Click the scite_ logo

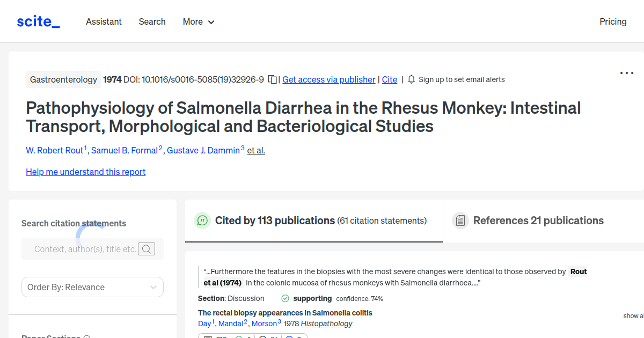(x=38, y=21)
